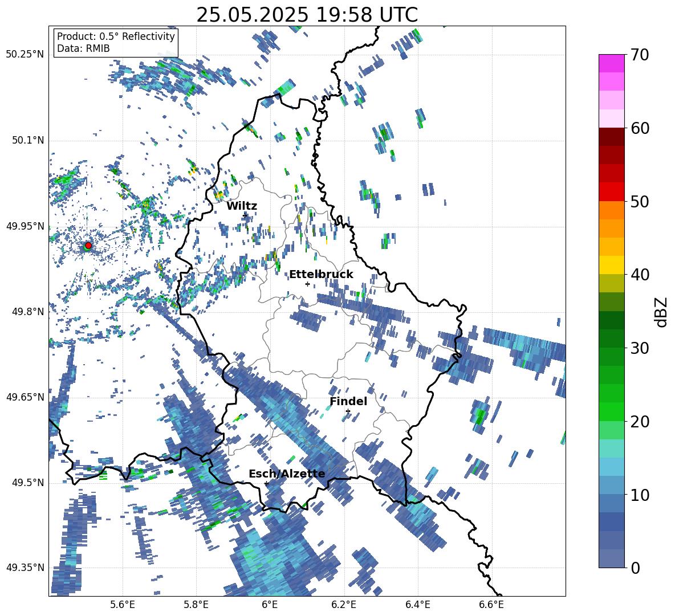
Task: Click the 49.35°N latitude label
Action: point(25,568)
